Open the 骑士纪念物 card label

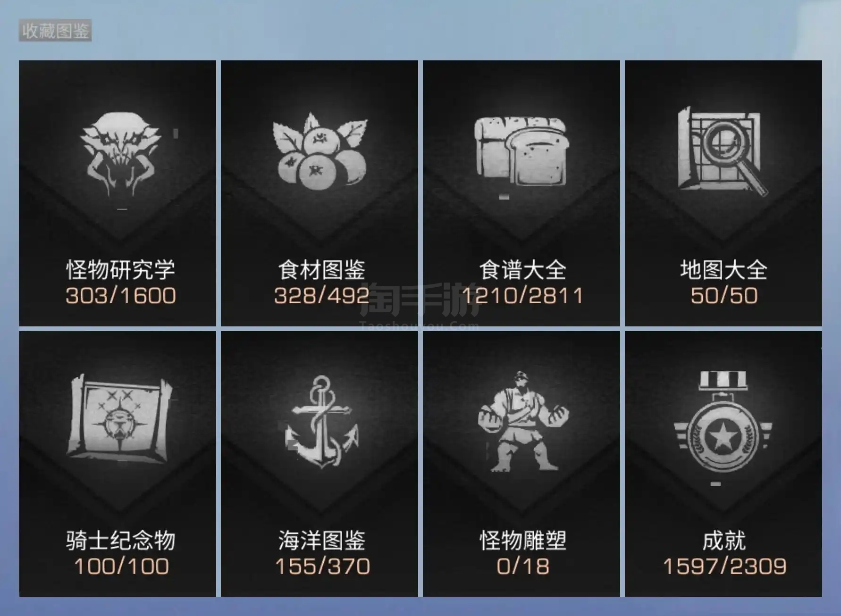(121, 541)
